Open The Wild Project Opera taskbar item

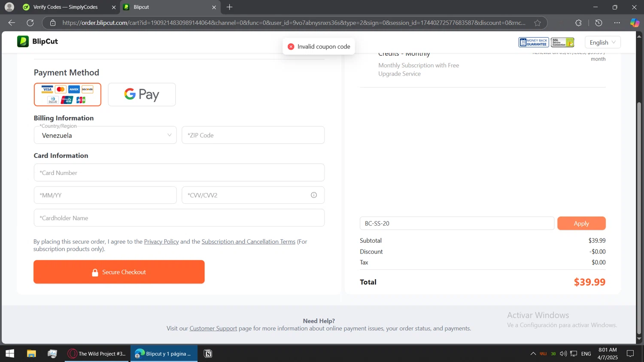click(97, 353)
